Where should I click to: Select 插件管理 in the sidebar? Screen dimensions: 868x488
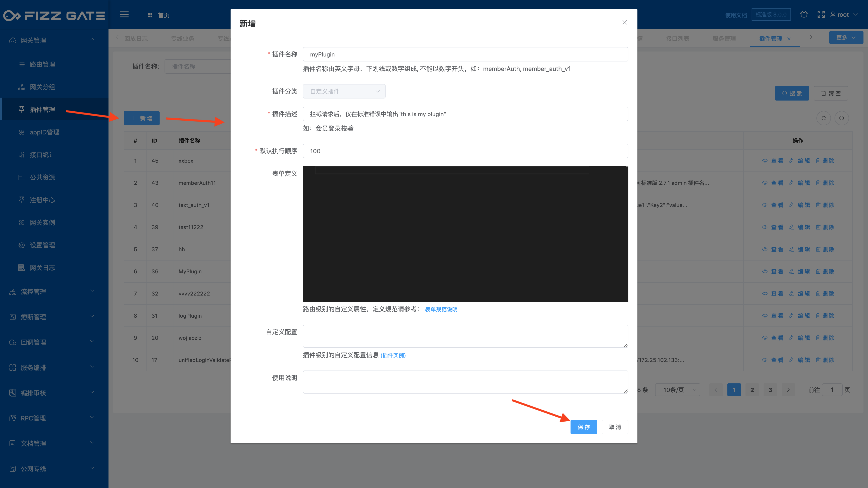point(54,109)
